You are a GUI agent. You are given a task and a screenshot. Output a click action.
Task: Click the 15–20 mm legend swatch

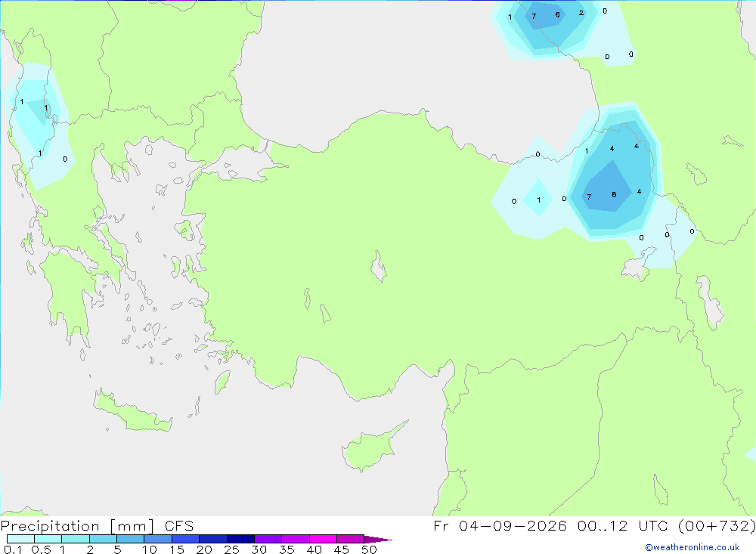click(186, 539)
